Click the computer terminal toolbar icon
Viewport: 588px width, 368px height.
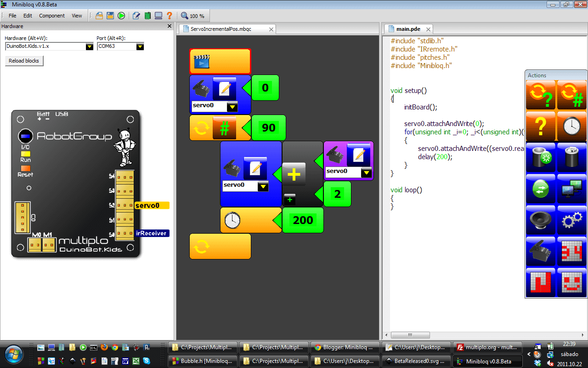(158, 16)
